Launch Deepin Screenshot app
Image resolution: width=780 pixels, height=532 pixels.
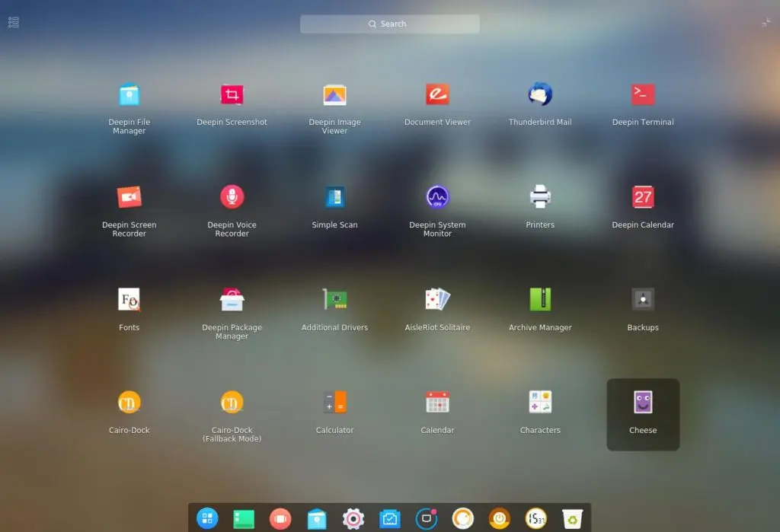coord(232,95)
